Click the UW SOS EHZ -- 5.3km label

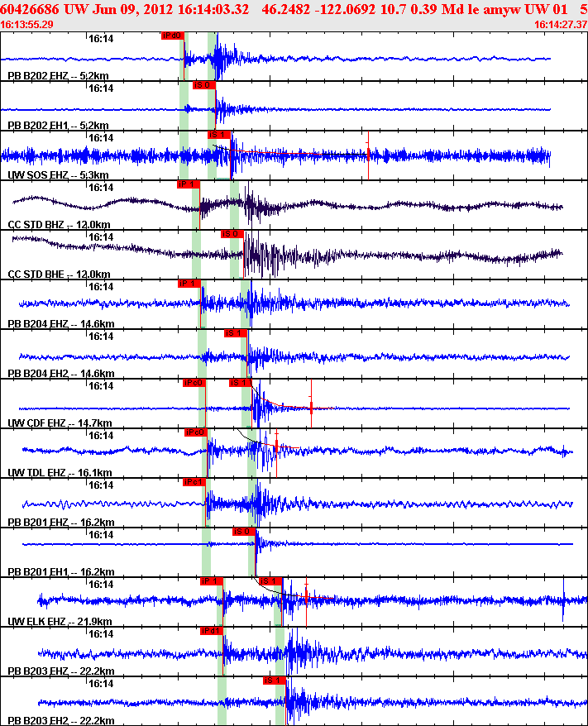59,174
